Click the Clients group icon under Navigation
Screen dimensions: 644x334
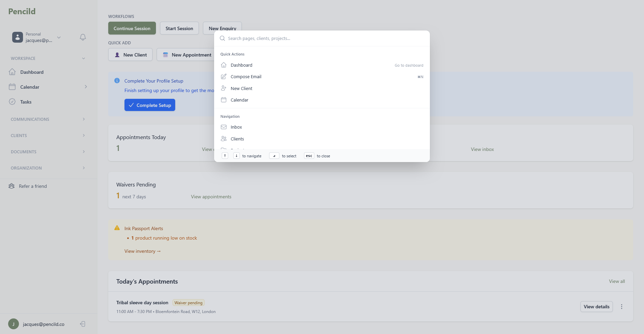click(223, 138)
